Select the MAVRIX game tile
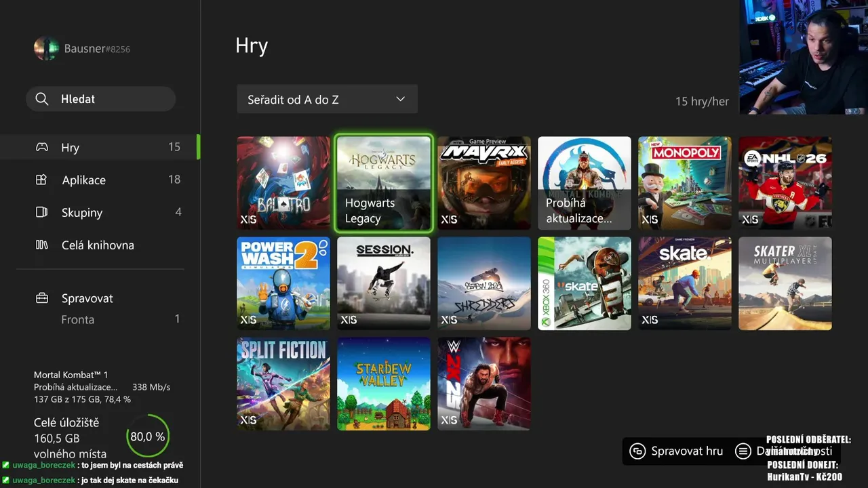The width and height of the screenshot is (868, 488). click(484, 183)
